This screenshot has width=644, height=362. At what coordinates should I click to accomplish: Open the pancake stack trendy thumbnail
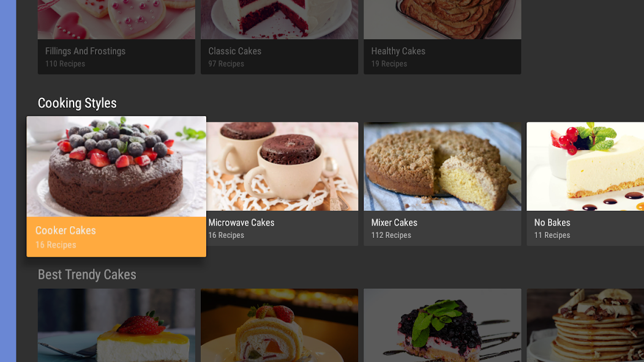pyautogui.click(x=585, y=325)
